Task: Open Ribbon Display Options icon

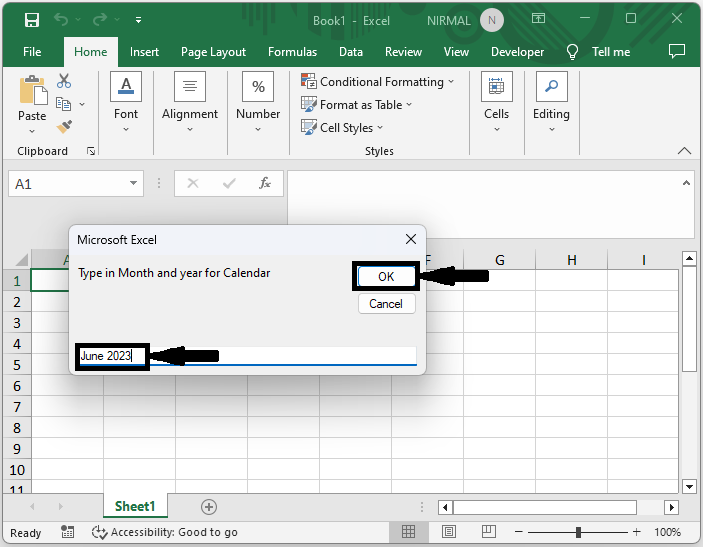Action: pyautogui.click(x=538, y=18)
